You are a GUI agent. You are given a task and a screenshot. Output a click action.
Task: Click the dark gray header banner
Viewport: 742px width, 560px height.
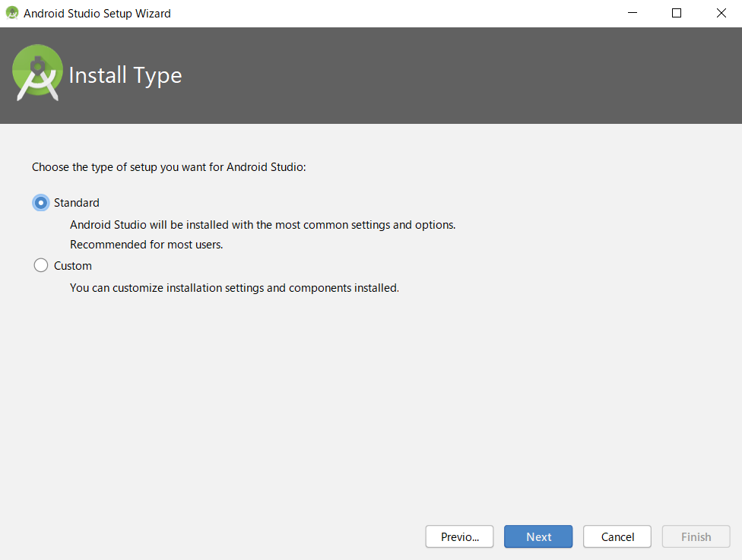(456, 76)
